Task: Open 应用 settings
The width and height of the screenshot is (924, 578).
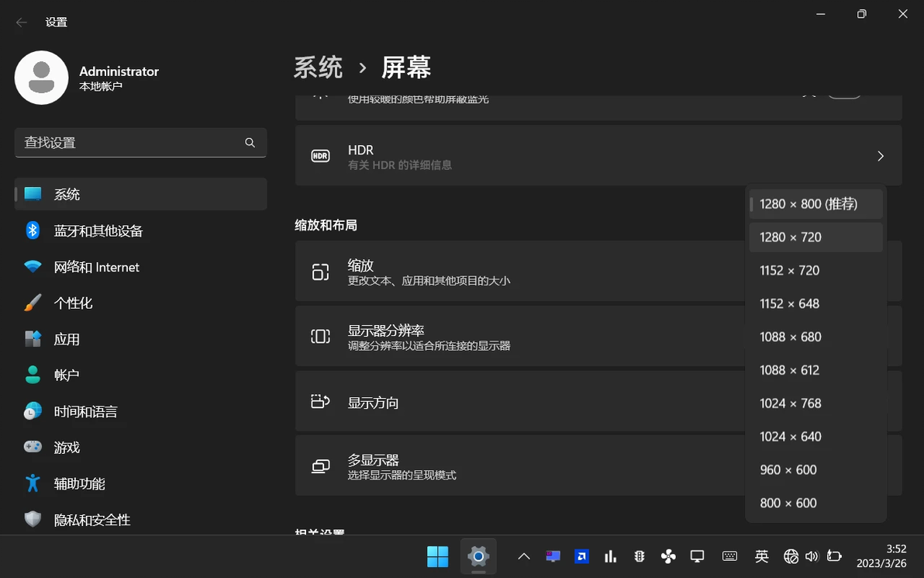Action: [x=140, y=339]
